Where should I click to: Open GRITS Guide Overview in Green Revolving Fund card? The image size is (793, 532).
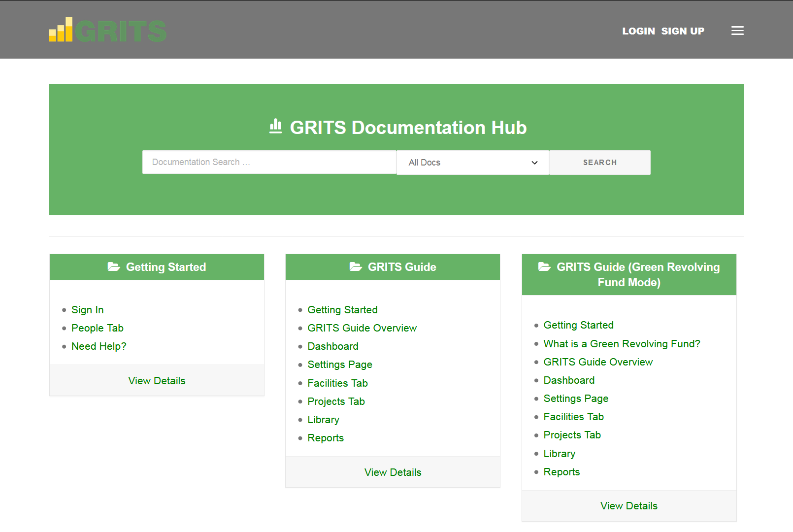click(598, 362)
